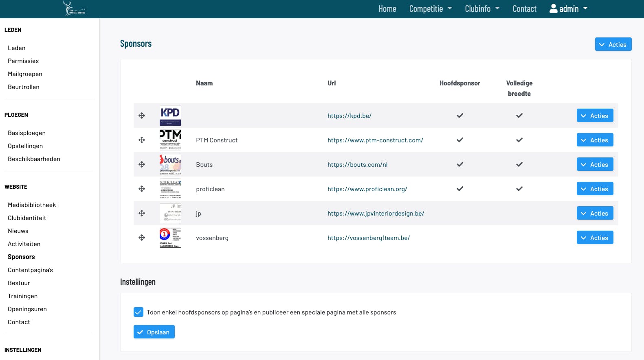Screen dimensions: 644x360
Task: Click the admin user icon in the navbar
Action: pos(553,9)
